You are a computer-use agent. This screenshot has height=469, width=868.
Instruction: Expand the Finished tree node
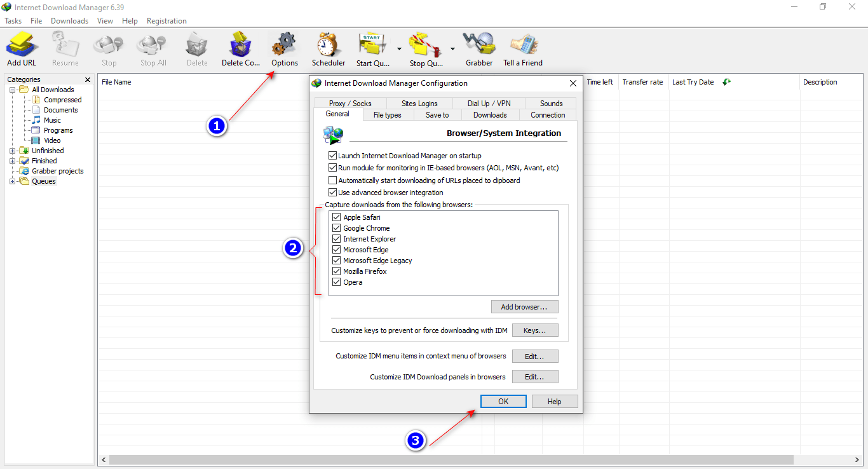click(x=13, y=161)
